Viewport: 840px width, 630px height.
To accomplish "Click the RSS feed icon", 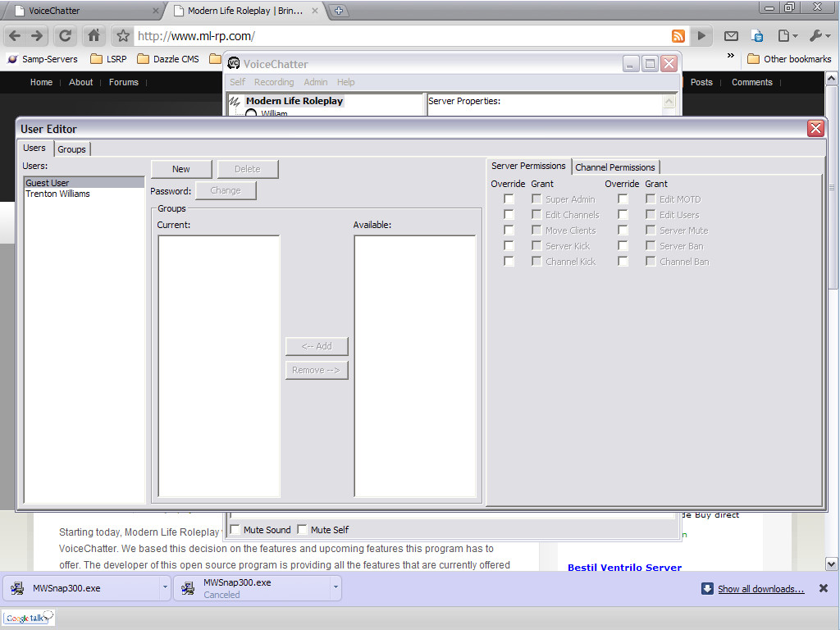I will coord(678,36).
